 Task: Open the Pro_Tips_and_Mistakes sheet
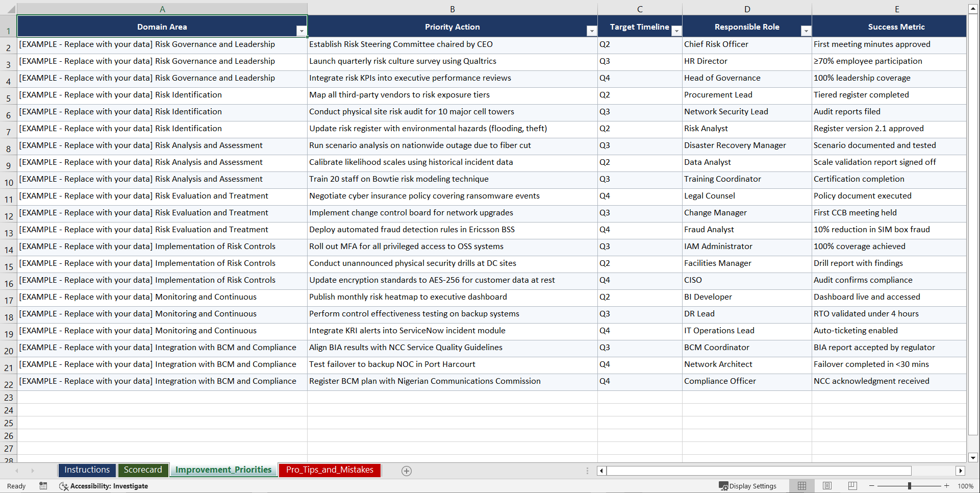coord(329,470)
